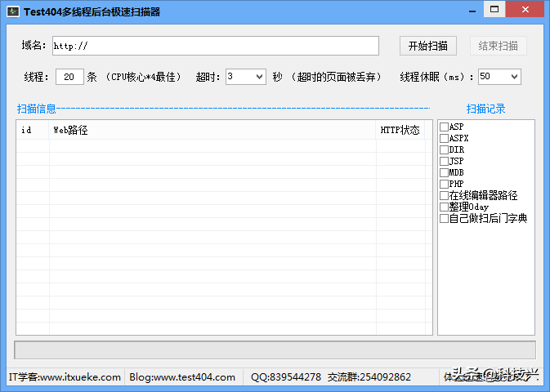Enable the JSP checkbox

point(444,161)
